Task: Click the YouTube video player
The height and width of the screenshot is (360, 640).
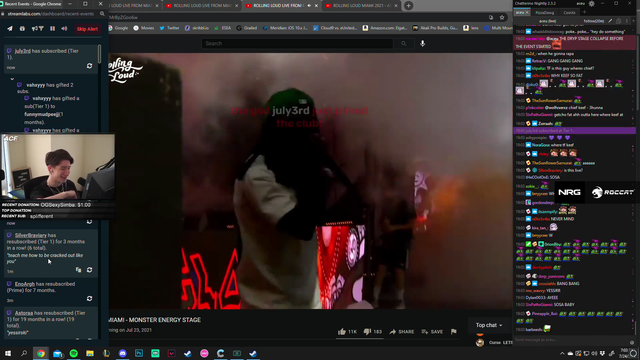Action: click(x=310, y=181)
